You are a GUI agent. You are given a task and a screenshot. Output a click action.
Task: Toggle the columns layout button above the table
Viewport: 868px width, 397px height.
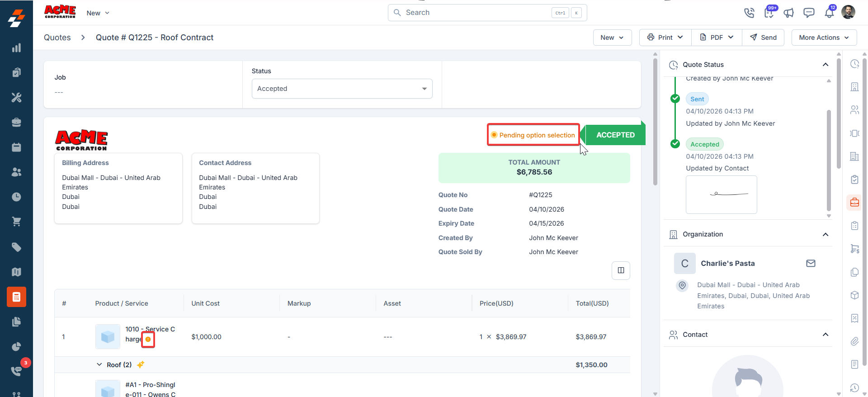point(621,270)
